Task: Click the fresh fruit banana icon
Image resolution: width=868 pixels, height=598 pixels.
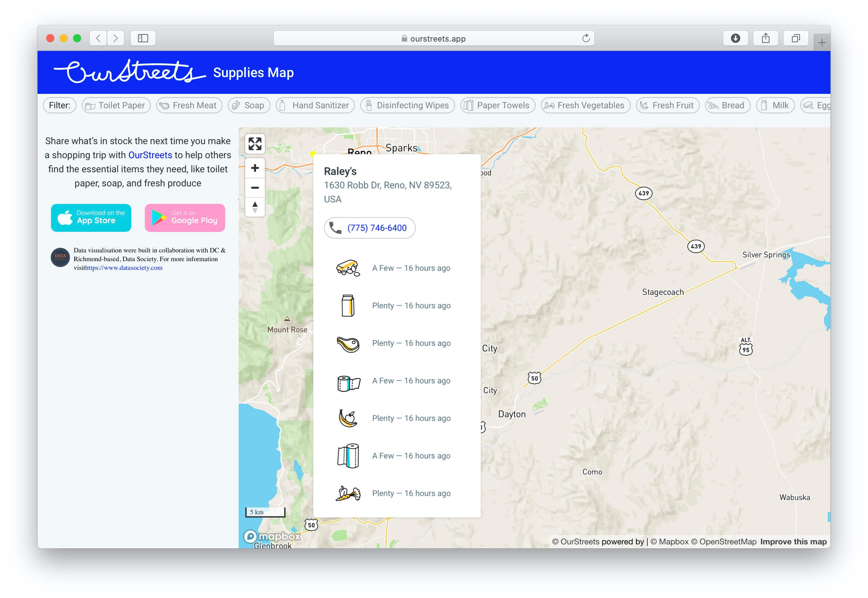Action: pyautogui.click(x=348, y=418)
